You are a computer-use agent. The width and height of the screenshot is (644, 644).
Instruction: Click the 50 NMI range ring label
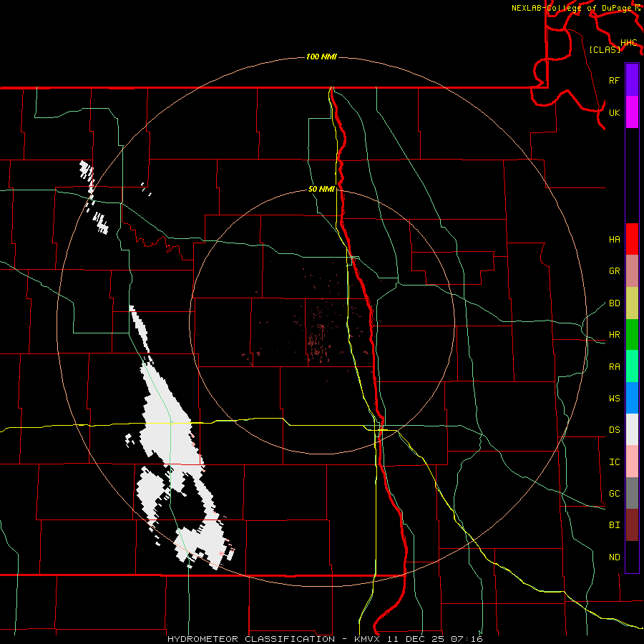[x=321, y=189]
